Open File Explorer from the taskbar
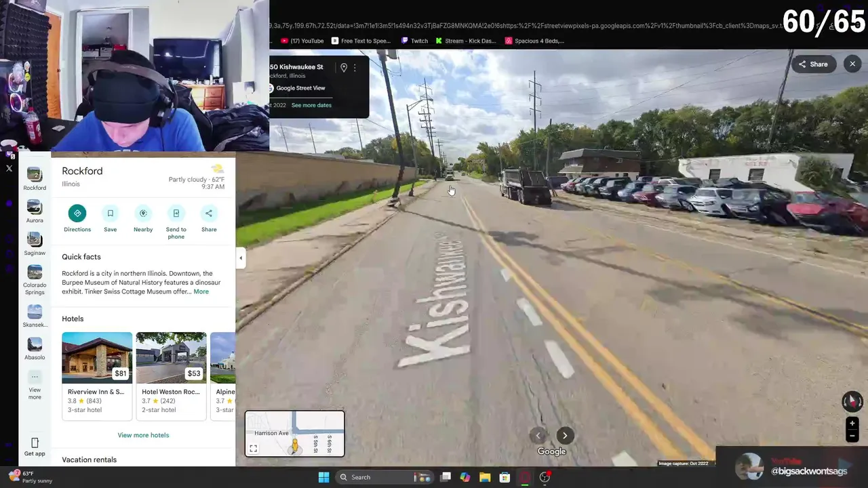Viewport: 868px width, 488px height. (x=485, y=477)
